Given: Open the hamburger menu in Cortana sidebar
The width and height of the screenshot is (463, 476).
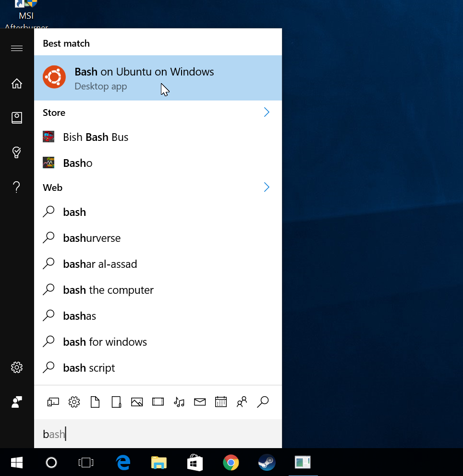Looking at the screenshot, I should tap(17, 48).
